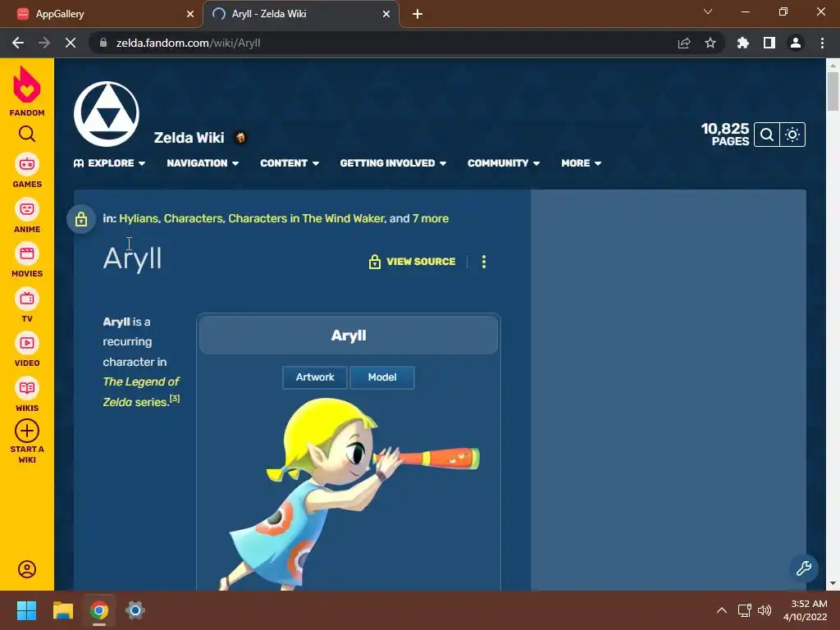Viewport: 840px width, 630px height.
Task: Open Chrome extensions puzzle icon
Action: 742,43
